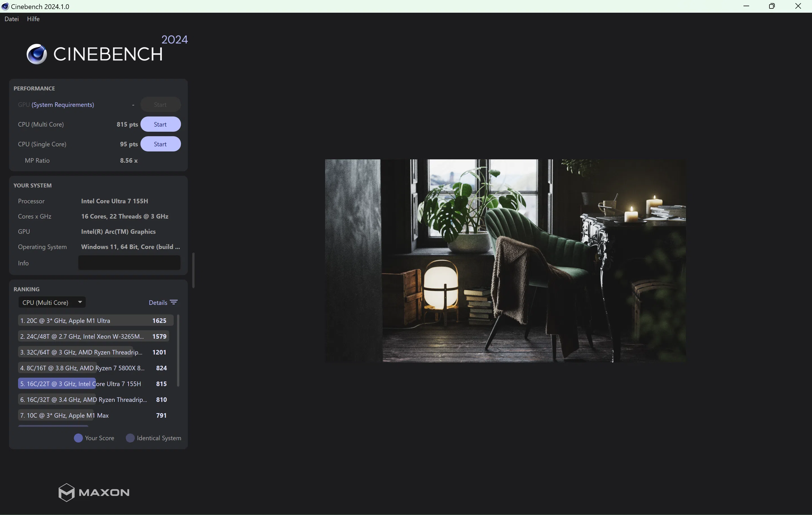
Task: Click the Cinebench title bar app icon
Action: point(5,6)
